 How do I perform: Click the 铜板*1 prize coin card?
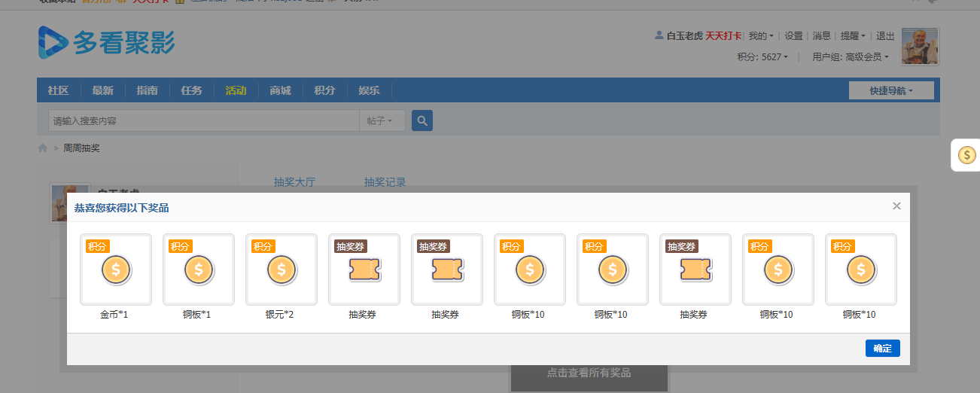(x=199, y=270)
